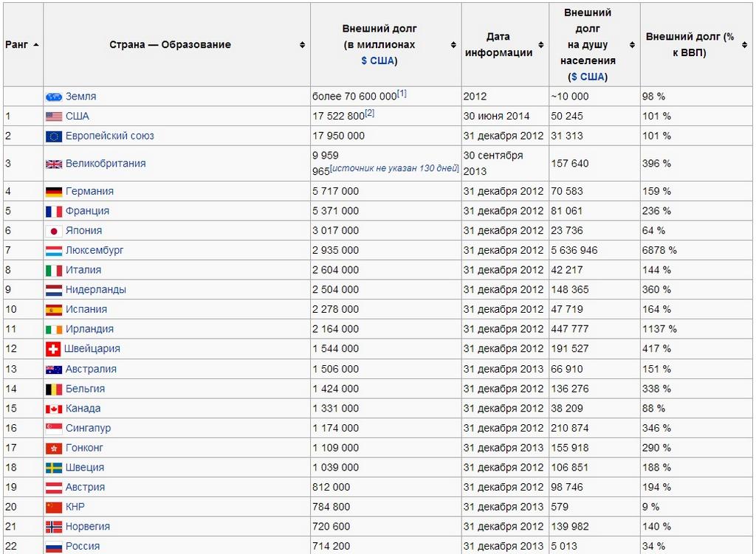Click the Germany flag icon
Screen dimensions: 756x554
point(53,192)
